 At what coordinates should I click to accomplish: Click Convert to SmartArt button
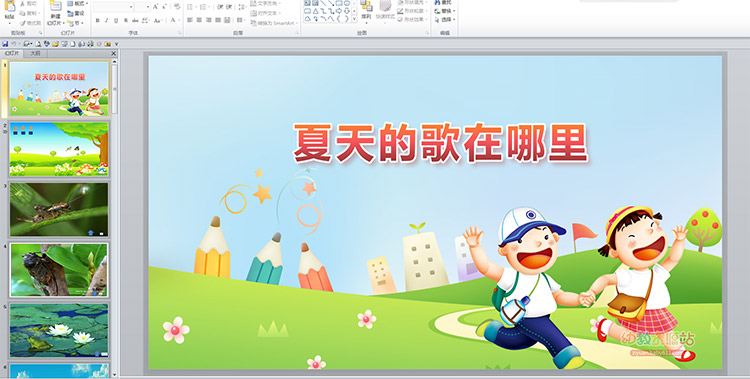(x=274, y=23)
